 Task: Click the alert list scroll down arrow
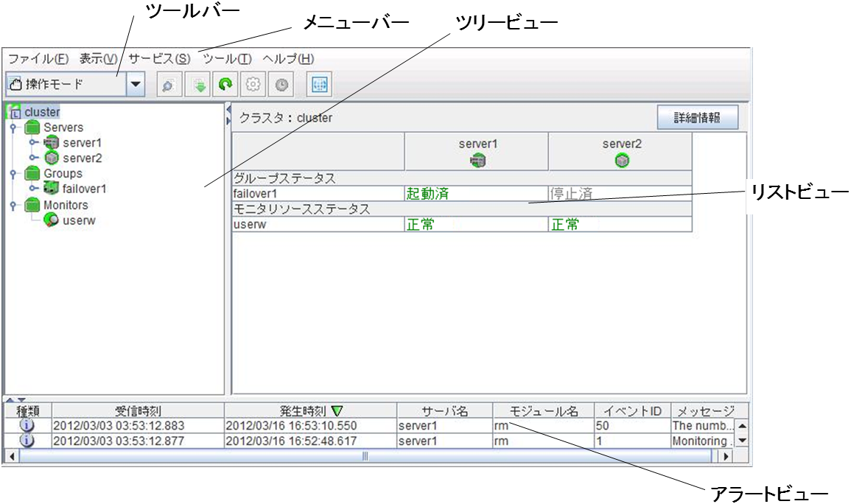click(x=742, y=440)
